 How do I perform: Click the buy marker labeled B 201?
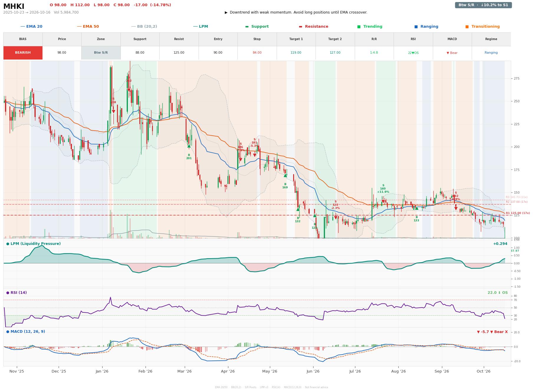[189, 146]
